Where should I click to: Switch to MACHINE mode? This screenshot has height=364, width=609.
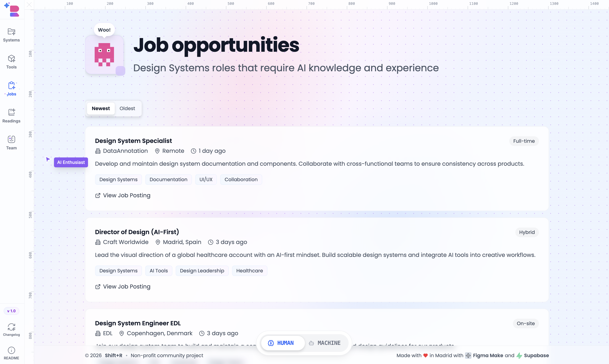[x=325, y=343]
